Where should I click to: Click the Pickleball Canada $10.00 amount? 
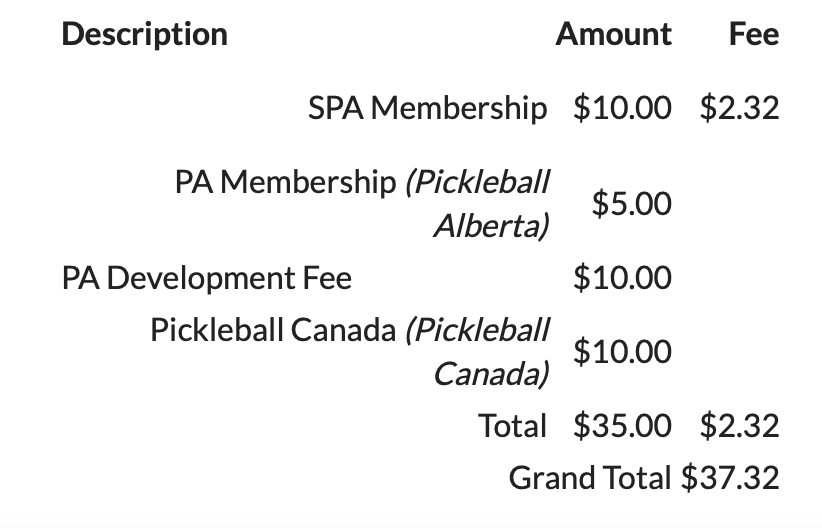622,351
